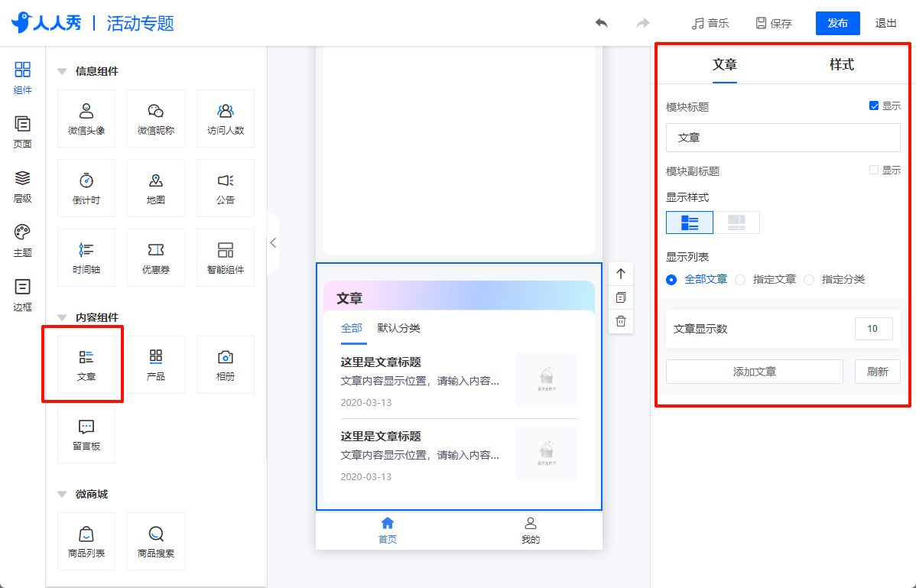Choose the 指定文章 radio option
Viewport: 916px width, 588px height.
pyautogui.click(x=740, y=280)
